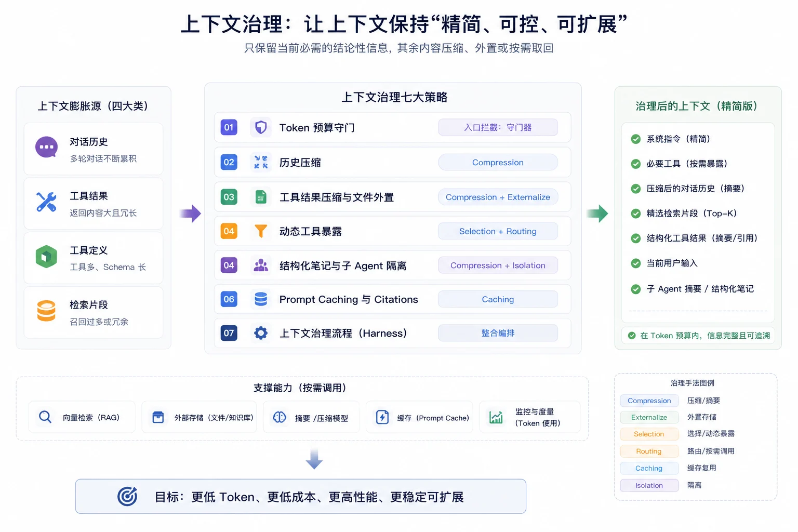
Task: Click the heading 上下文治理七大策略
Action: point(394,97)
